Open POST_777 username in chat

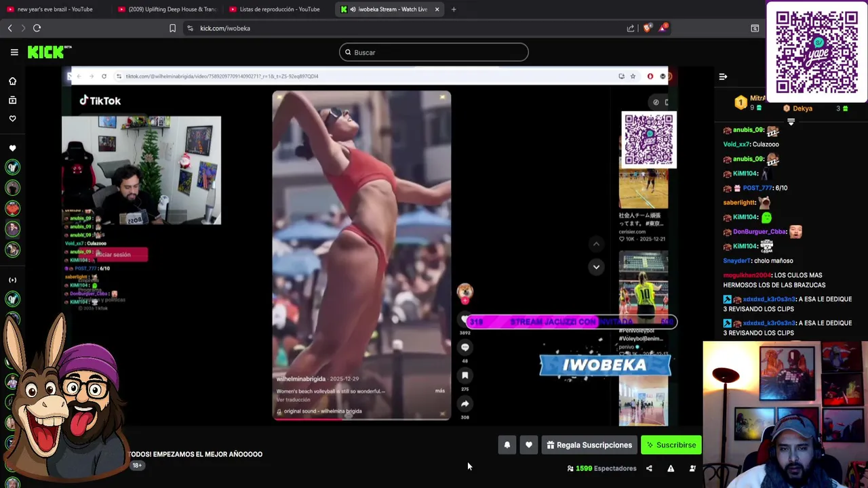tap(757, 188)
